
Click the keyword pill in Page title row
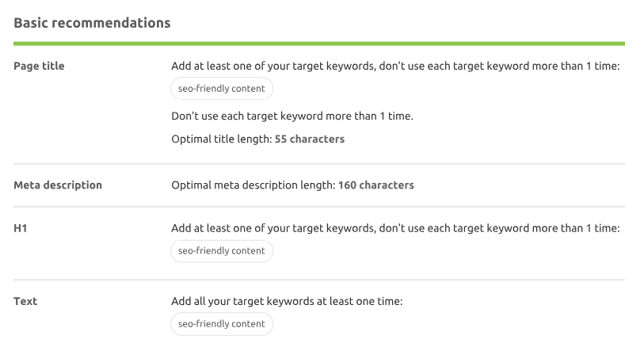[222, 89]
